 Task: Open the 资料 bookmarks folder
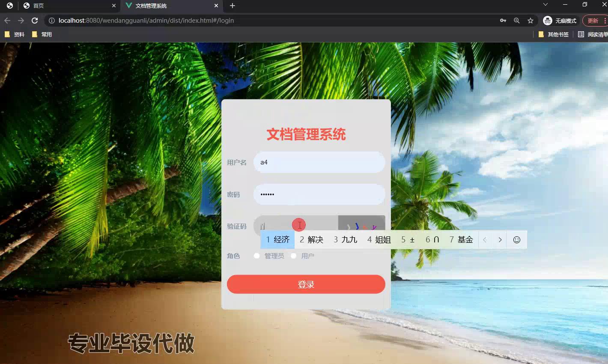(x=15, y=34)
